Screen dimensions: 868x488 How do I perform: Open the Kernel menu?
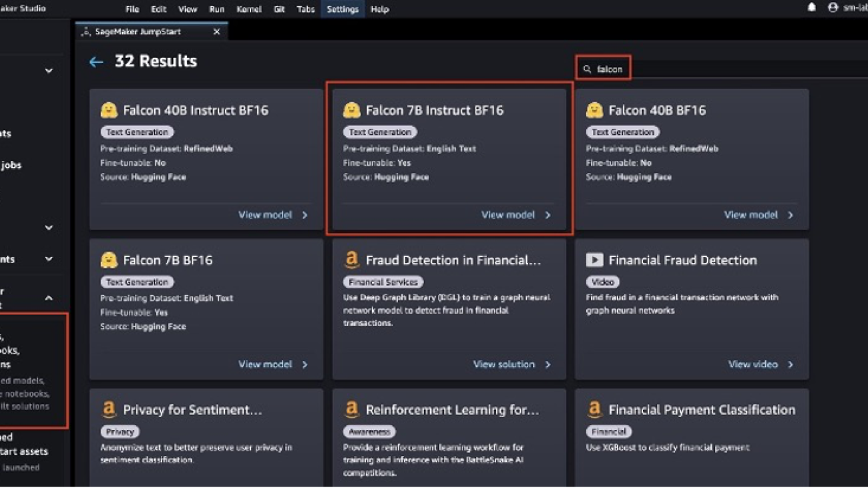point(249,9)
